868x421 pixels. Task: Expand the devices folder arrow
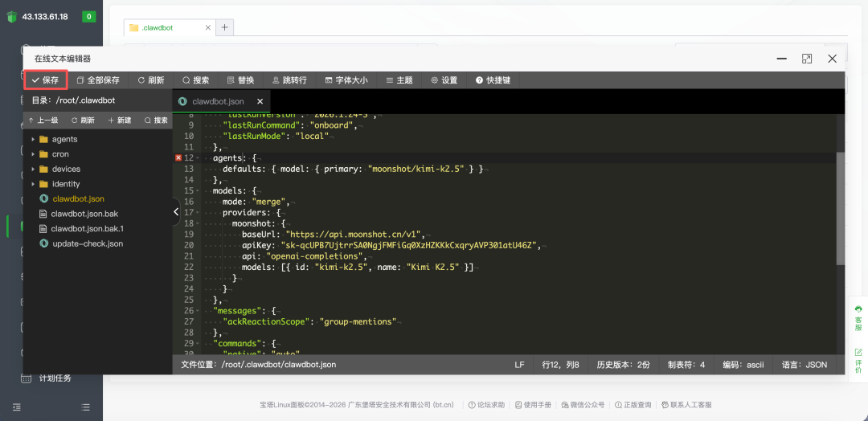pyautogui.click(x=33, y=170)
